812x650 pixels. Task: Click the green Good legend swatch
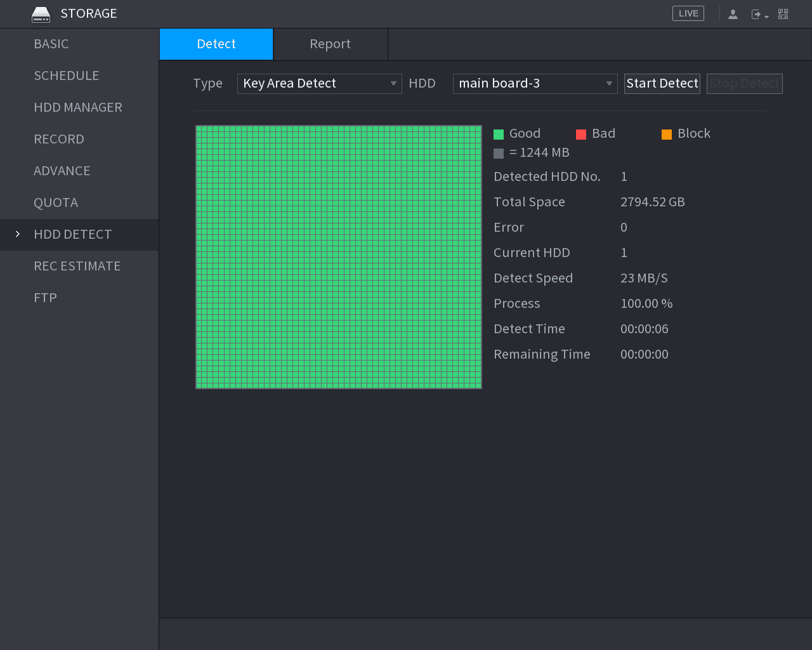[x=499, y=134]
